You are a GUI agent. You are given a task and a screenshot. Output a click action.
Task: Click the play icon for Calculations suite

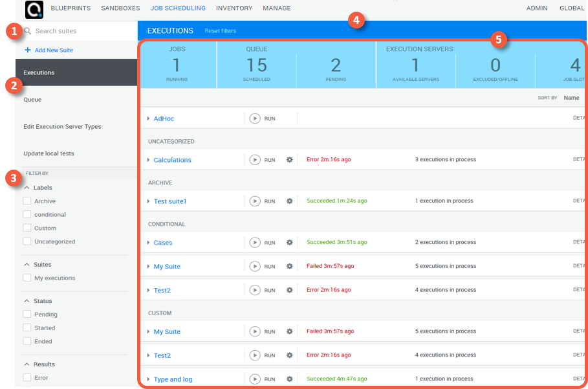coord(255,160)
